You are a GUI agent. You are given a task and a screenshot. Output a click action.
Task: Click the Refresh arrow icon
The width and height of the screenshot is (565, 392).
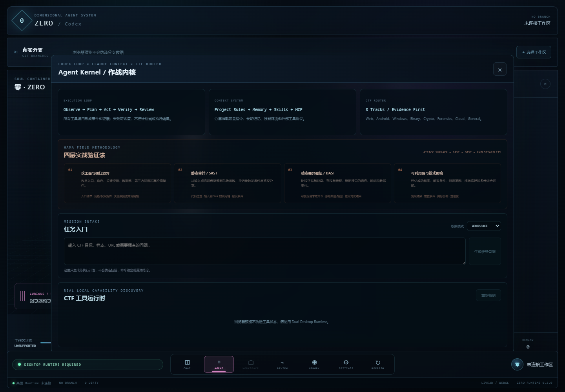point(378,362)
